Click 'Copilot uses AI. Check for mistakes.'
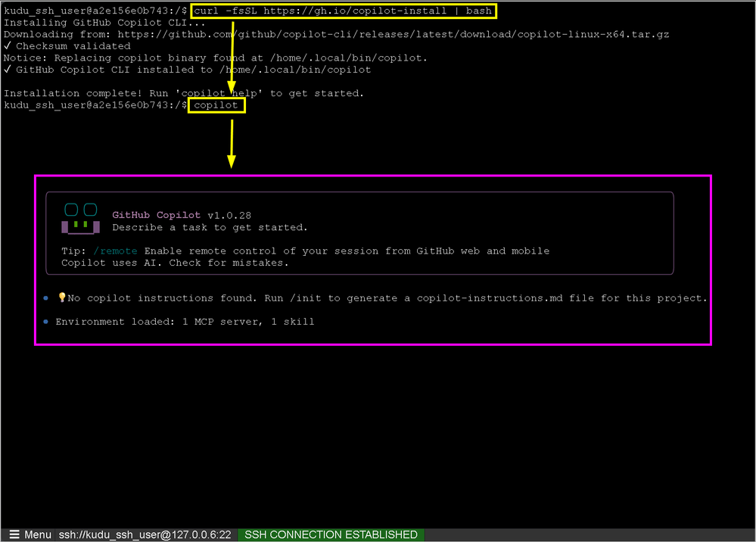The image size is (756, 542). tap(175, 263)
